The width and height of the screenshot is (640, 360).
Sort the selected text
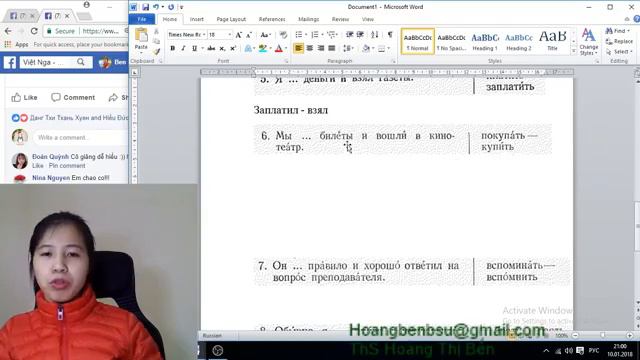(x=375, y=35)
